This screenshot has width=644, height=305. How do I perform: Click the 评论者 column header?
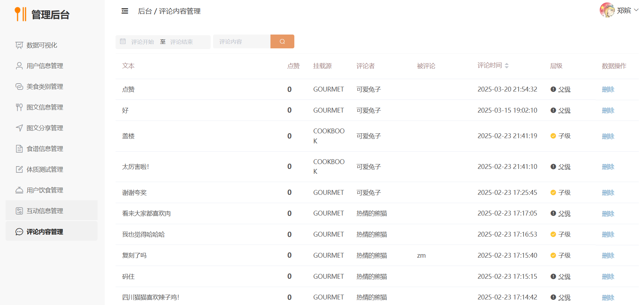click(366, 66)
